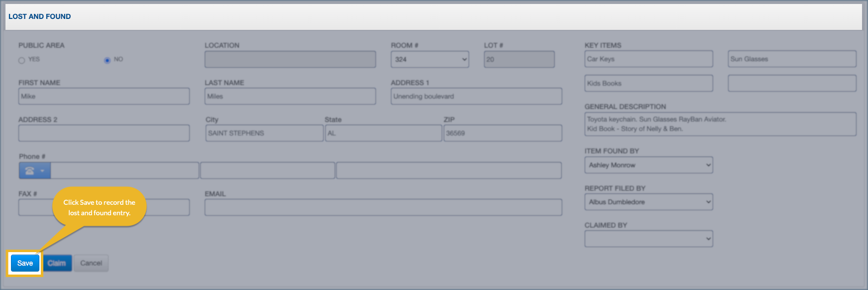Edit the Car Keys key item field
The width and height of the screenshot is (868, 290).
pos(648,59)
